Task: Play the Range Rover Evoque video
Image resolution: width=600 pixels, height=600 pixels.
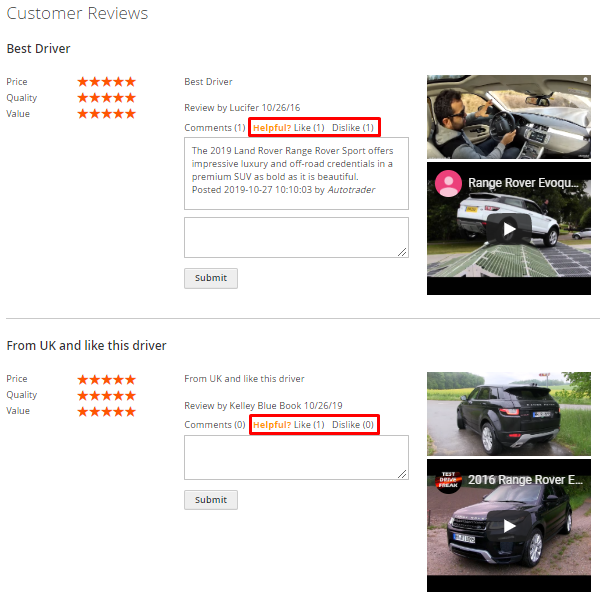Action: 509,229
